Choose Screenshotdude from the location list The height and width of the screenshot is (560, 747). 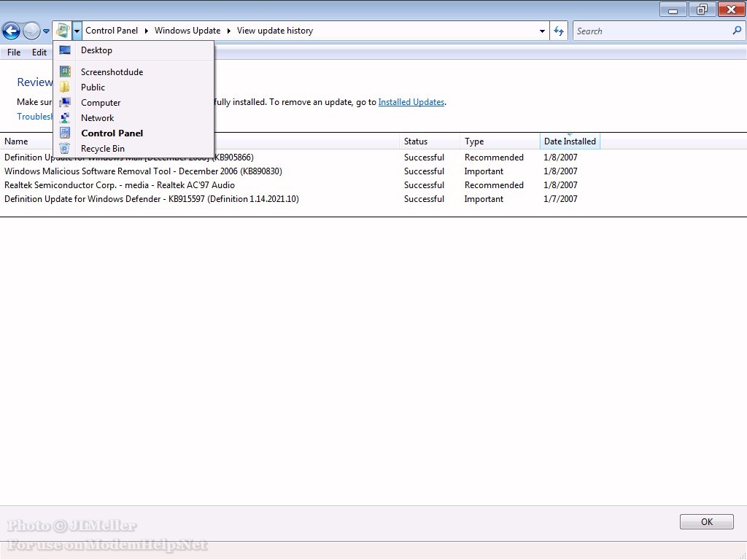pos(112,72)
